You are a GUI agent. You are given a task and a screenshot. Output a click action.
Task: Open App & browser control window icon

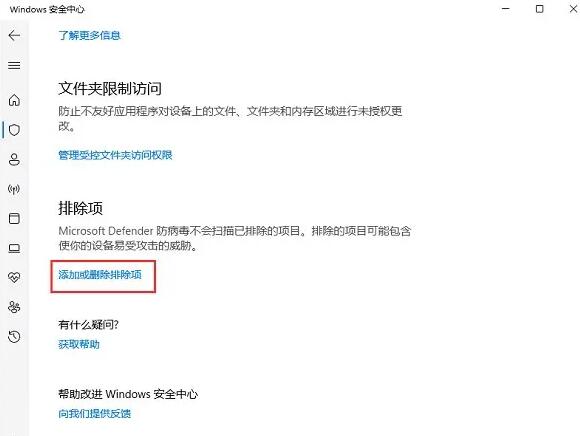click(14, 218)
